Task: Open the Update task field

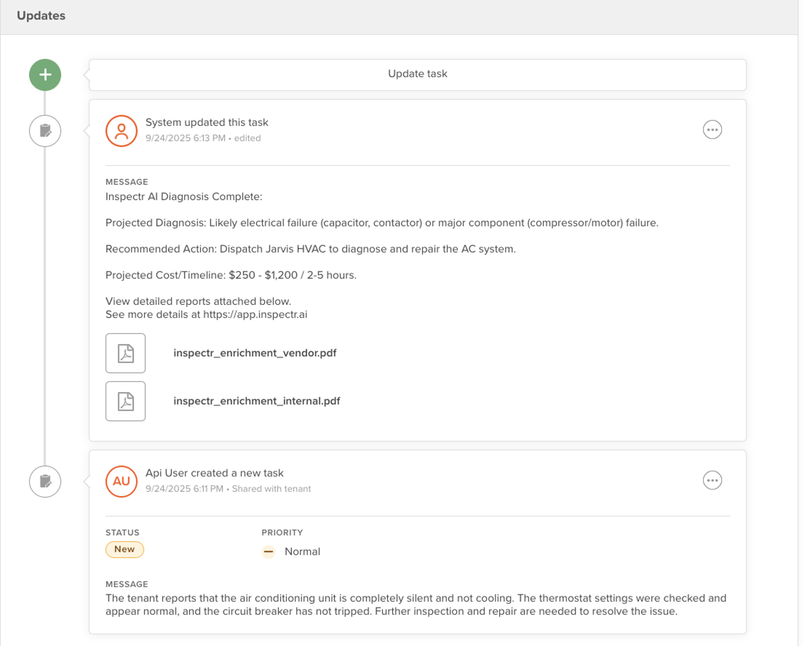Action: click(x=417, y=74)
